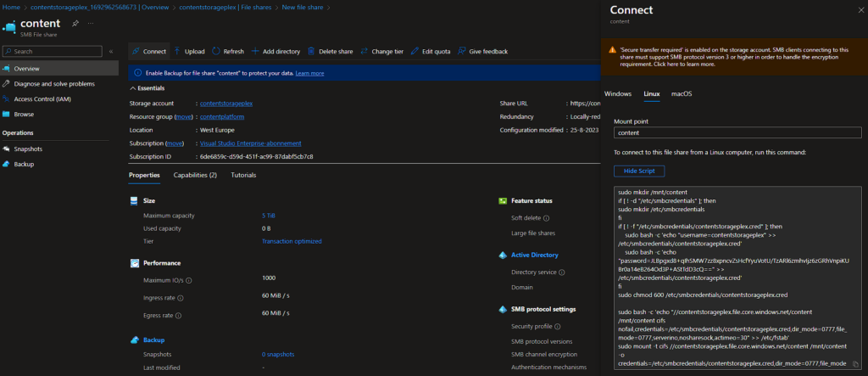The height and width of the screenshot is (376, 868).
Task: Switch to the Windows tab
Action: tap(618, 93)
